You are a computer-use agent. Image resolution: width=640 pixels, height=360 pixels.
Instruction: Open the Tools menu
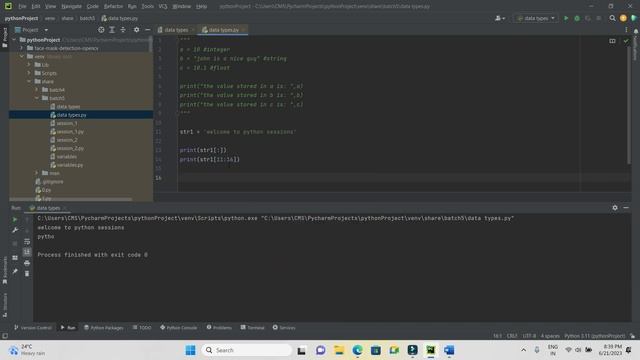[x=147, y=7]
